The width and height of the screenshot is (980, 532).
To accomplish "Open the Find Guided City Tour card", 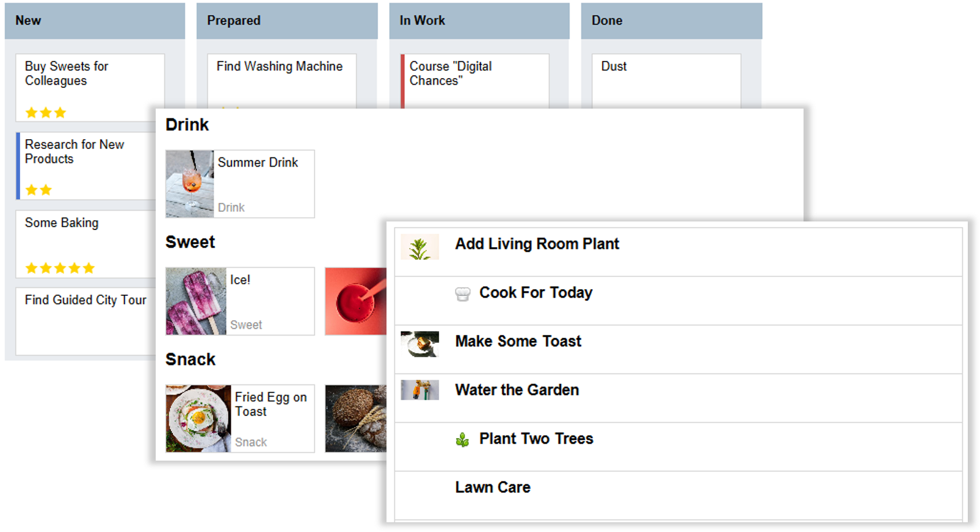I will pos(86,321).
